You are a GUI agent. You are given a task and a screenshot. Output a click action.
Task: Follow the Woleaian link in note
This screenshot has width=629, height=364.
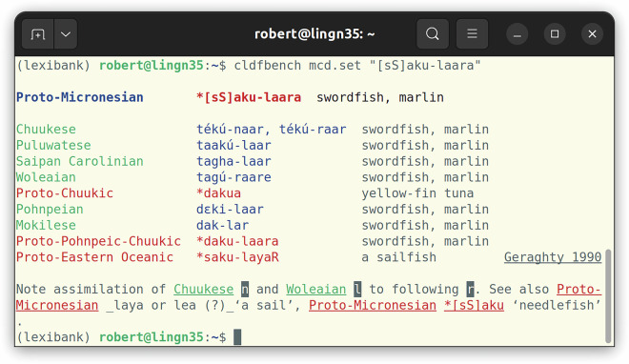coord(316,289)
